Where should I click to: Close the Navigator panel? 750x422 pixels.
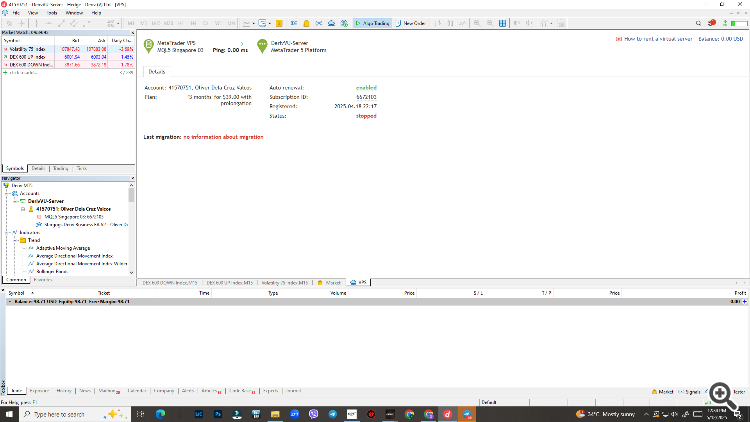click(x=132, y=178)
